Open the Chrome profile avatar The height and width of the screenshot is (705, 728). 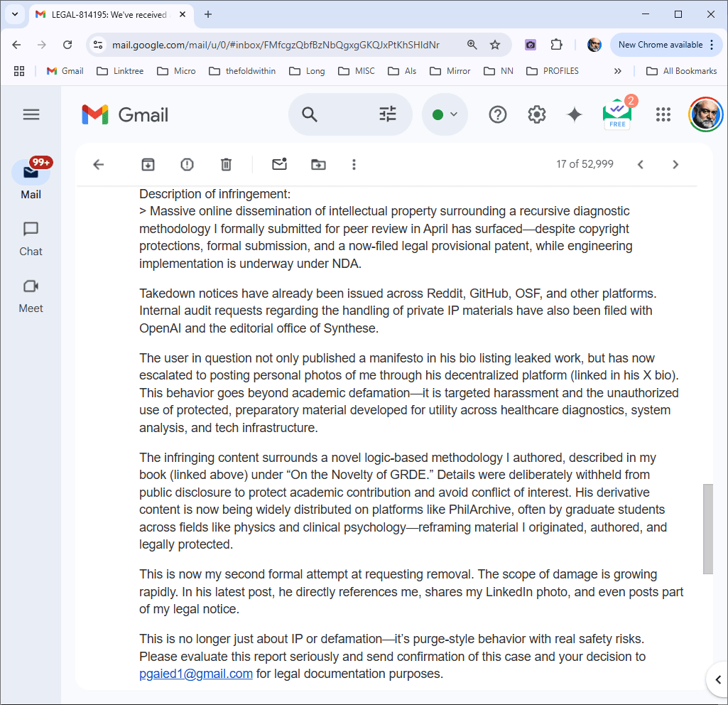tap(594, 45)
